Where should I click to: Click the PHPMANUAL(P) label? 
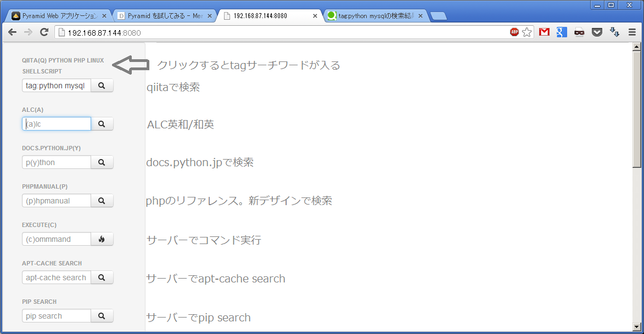[45, 186]
